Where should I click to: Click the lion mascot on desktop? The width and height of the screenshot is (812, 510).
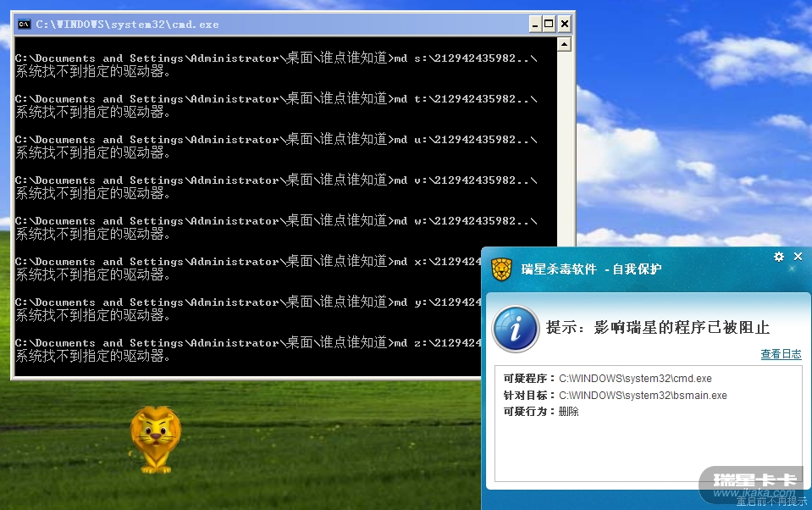pyautogui.click(x=155, y=440)
